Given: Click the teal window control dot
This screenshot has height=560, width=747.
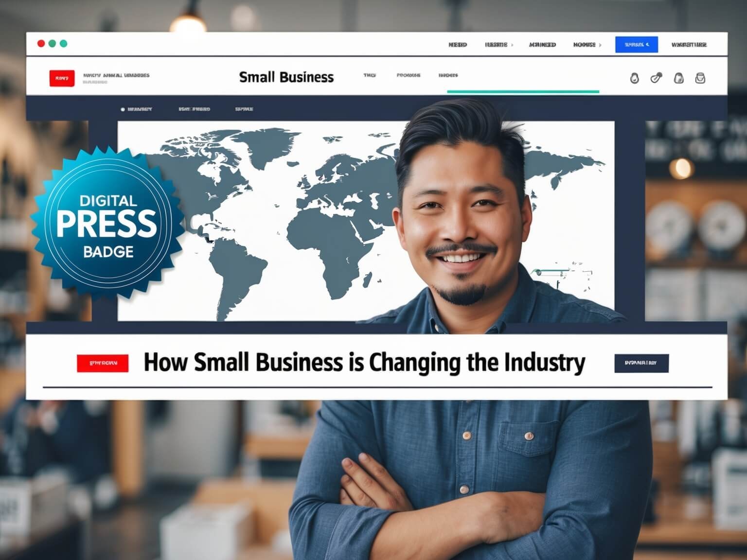Looking at the screenshot, I should pyautogui.click(x=63, y=44).
